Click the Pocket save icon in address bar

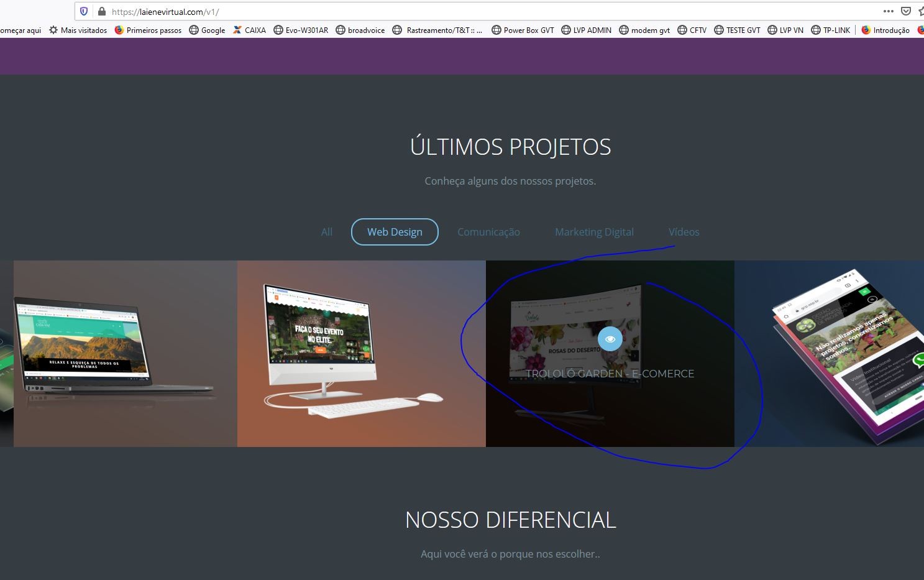point(906,11)
